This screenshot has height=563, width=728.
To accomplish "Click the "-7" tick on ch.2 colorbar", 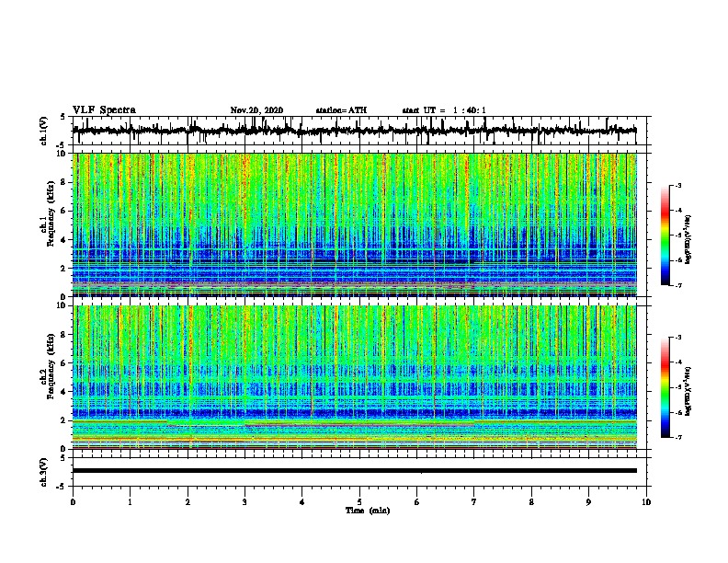I will (678, 437).
